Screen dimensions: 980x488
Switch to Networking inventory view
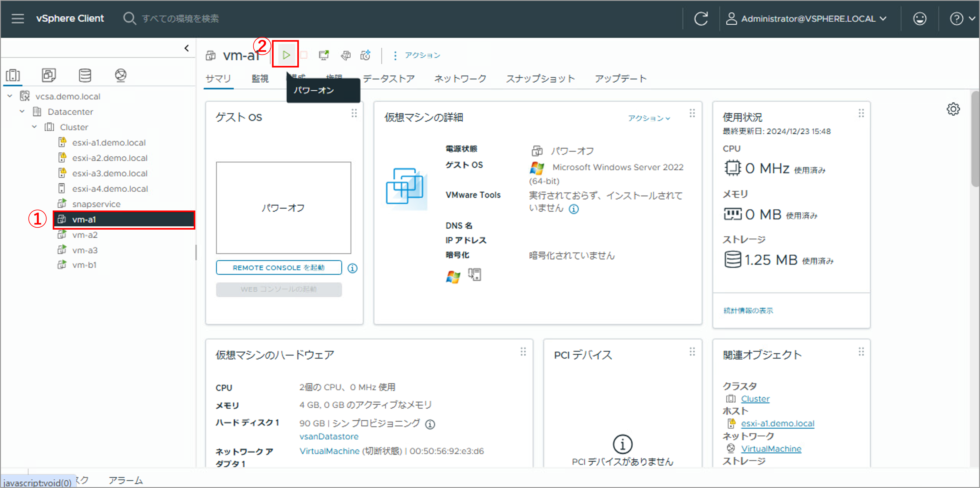121,75
